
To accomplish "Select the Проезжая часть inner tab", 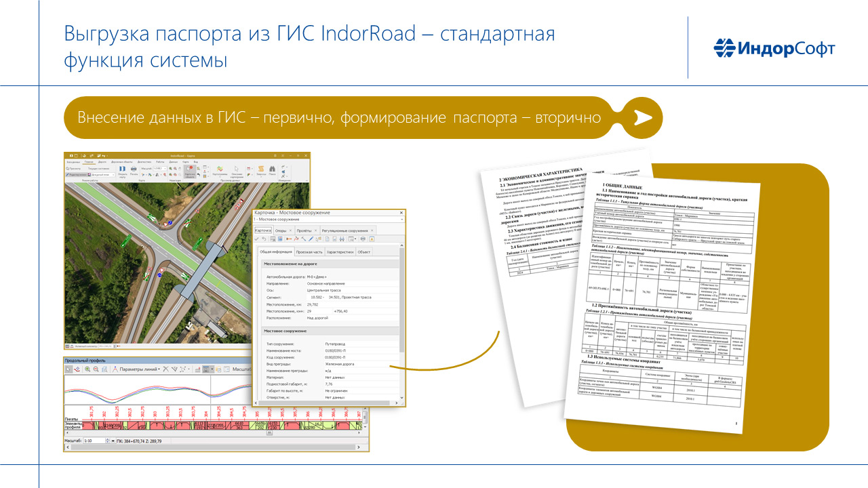I will (x=309, y=252).
